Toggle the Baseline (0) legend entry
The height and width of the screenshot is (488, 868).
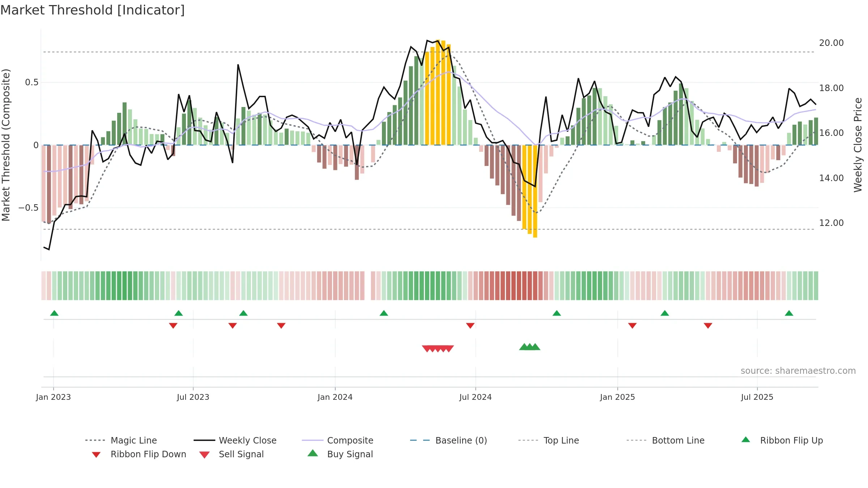click(448, 440)
